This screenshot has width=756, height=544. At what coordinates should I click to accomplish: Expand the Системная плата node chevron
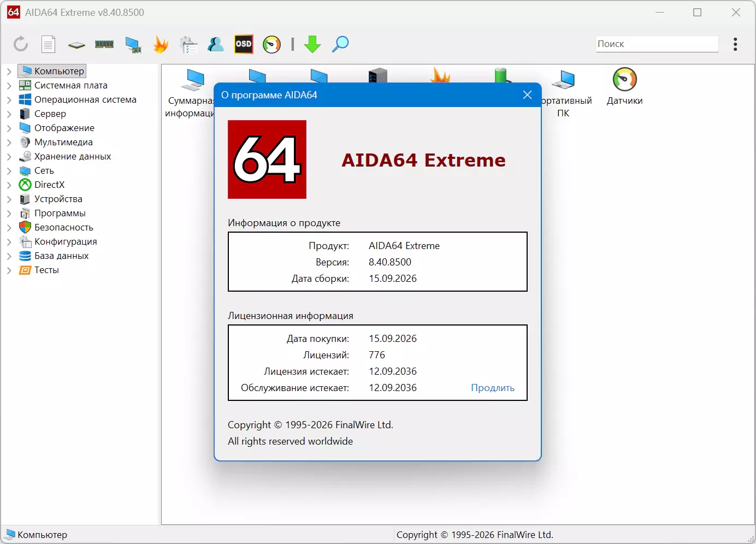[9, 85]
